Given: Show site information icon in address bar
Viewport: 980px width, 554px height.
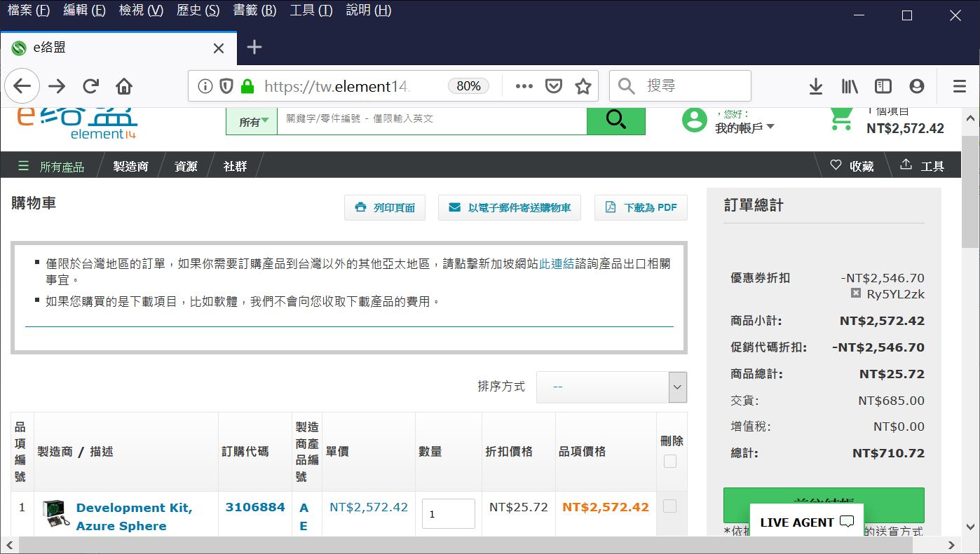Looking at the screenshot, I should [205, 86].
